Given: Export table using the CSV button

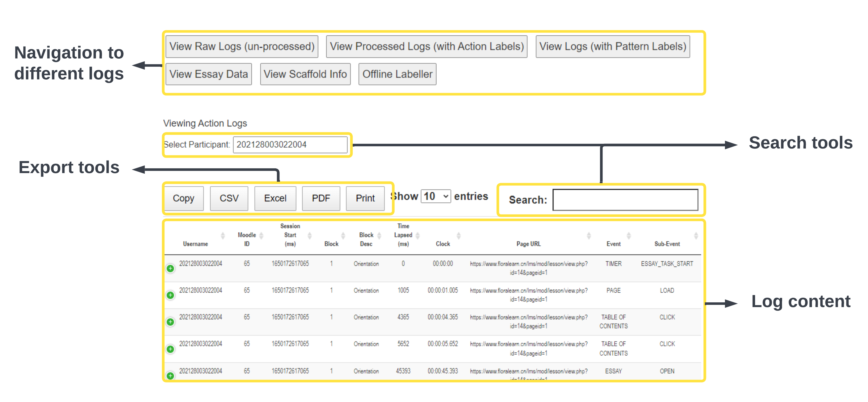Looking at the screenshot, I should (229, 198).
